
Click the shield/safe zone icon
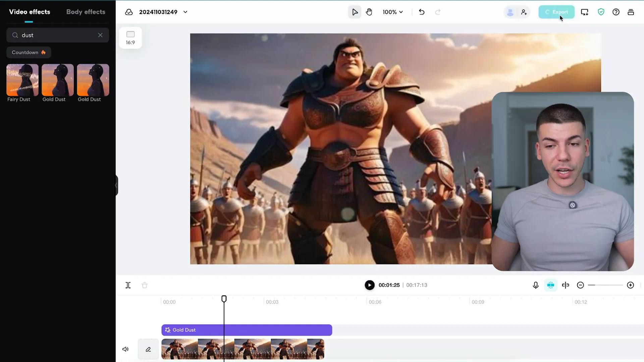601,12
